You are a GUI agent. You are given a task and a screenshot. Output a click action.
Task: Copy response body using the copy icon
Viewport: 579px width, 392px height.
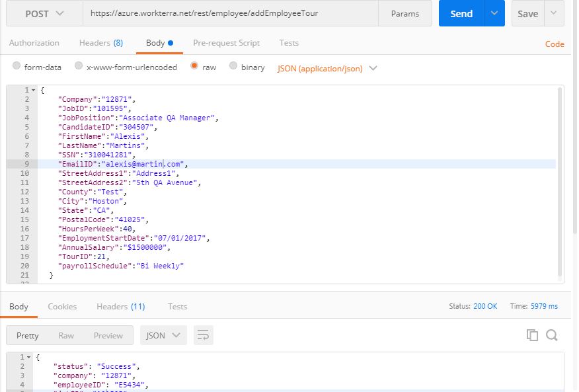(532, 335)
